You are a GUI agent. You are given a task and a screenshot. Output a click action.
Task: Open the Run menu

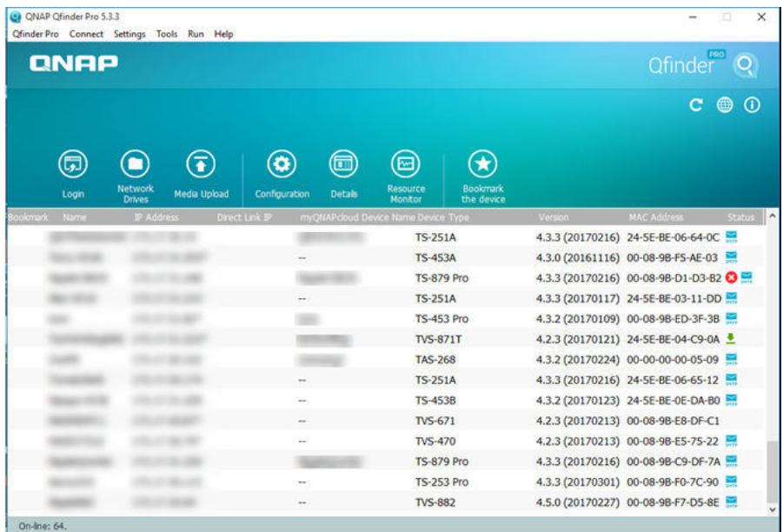point(196,34)
